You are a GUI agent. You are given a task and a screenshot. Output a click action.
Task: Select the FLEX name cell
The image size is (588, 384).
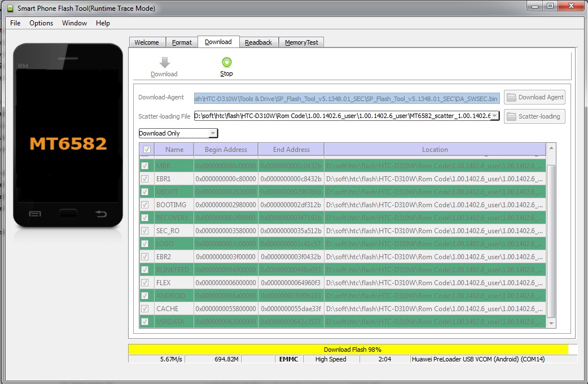(174, 283)
